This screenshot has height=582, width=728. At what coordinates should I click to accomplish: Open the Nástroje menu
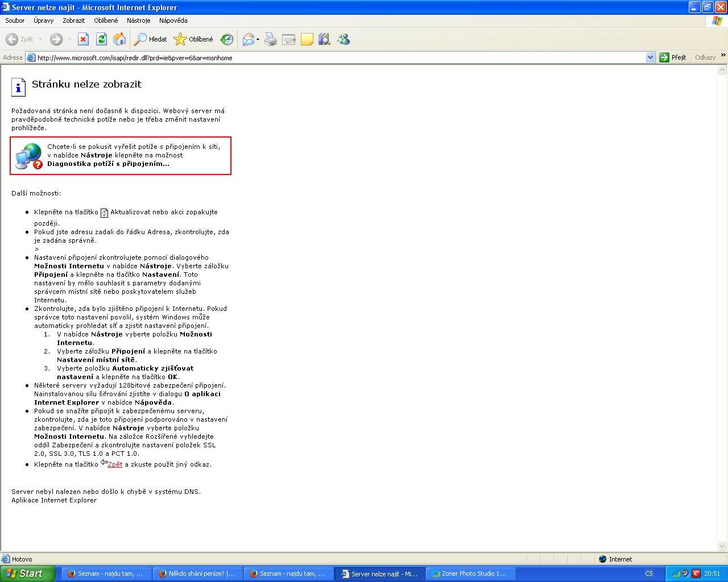point(139,20)
